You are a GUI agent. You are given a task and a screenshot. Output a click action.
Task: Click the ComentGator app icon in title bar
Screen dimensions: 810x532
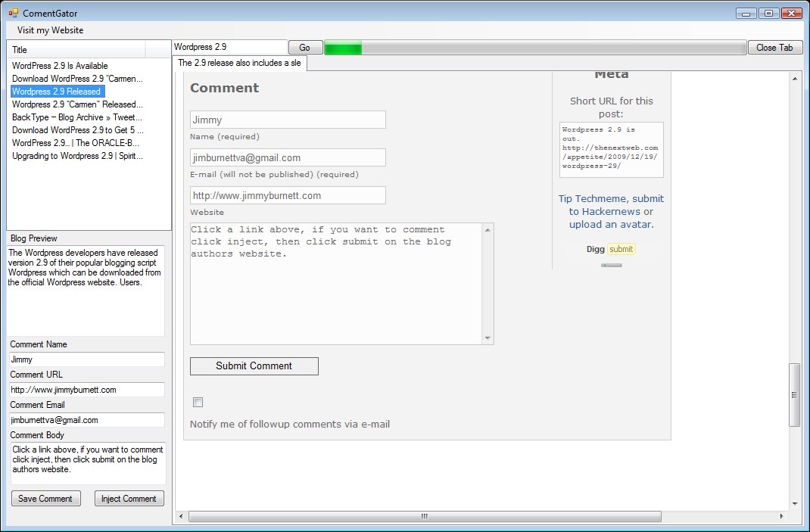pyautogui.click(x=13, y=13)
